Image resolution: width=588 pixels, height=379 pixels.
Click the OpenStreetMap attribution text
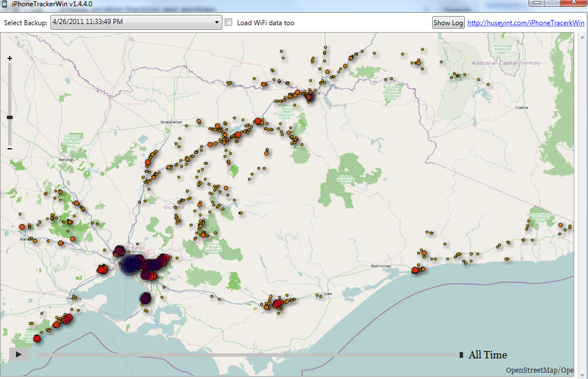(539, 370)
